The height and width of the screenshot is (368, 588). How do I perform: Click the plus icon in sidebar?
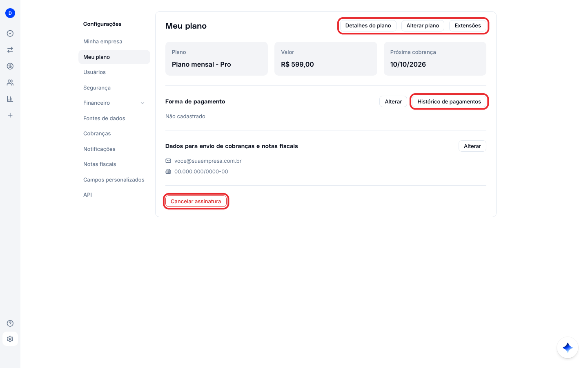(x=10, y=115)
